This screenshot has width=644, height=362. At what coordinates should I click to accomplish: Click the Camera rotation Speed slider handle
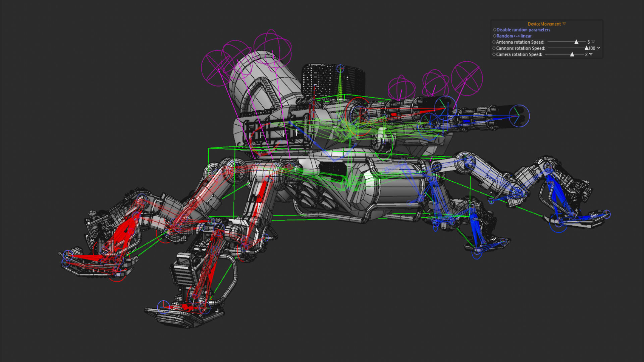pos(572,54)
